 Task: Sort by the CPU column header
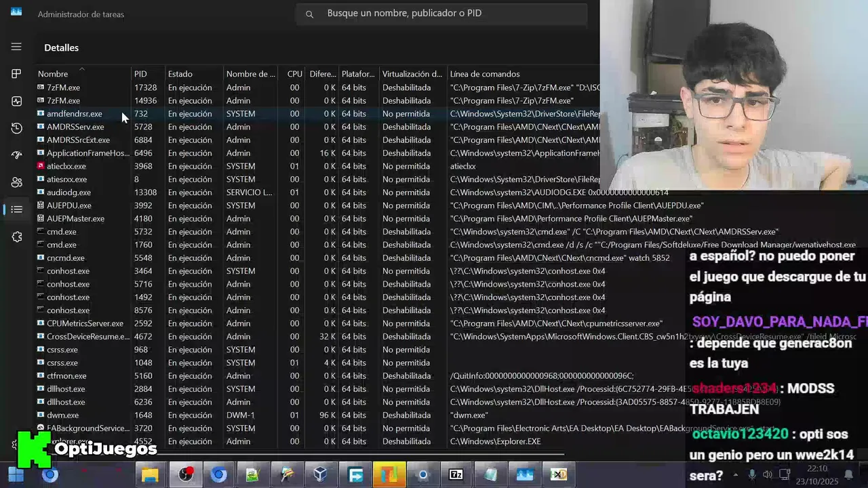(x=294, y=74)
